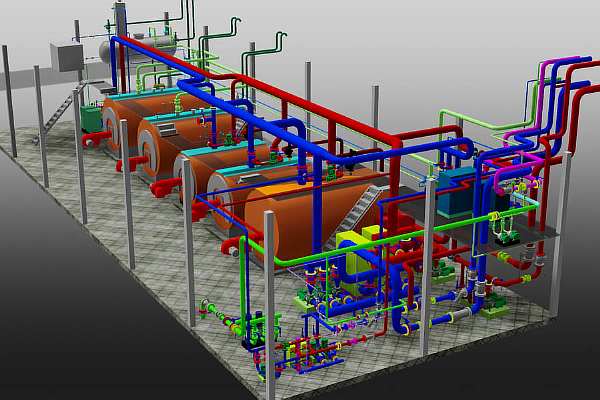600x400 pixels.
Task: Select the grey cabinet at top left
Action: 68,56
